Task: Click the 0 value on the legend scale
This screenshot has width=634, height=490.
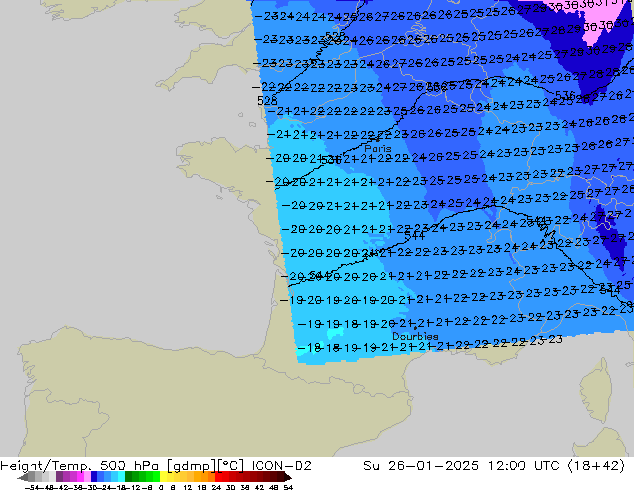Action: coord(161,488)
